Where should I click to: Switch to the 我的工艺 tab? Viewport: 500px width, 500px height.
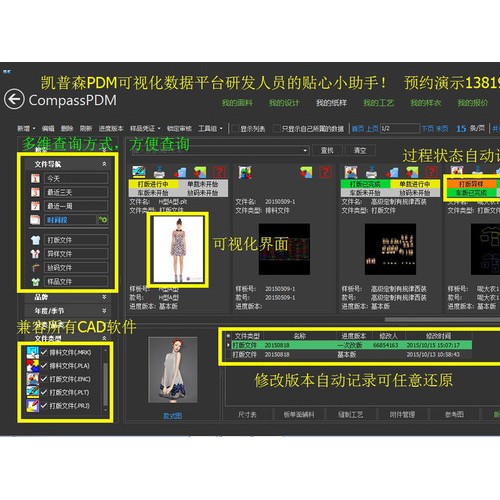pyautogui.click(x=379, y=103)
